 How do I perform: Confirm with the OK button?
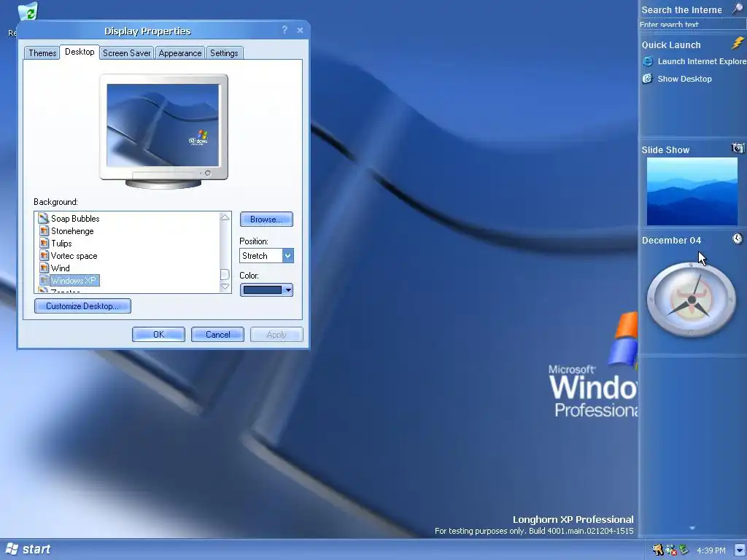tap(158, 334)
